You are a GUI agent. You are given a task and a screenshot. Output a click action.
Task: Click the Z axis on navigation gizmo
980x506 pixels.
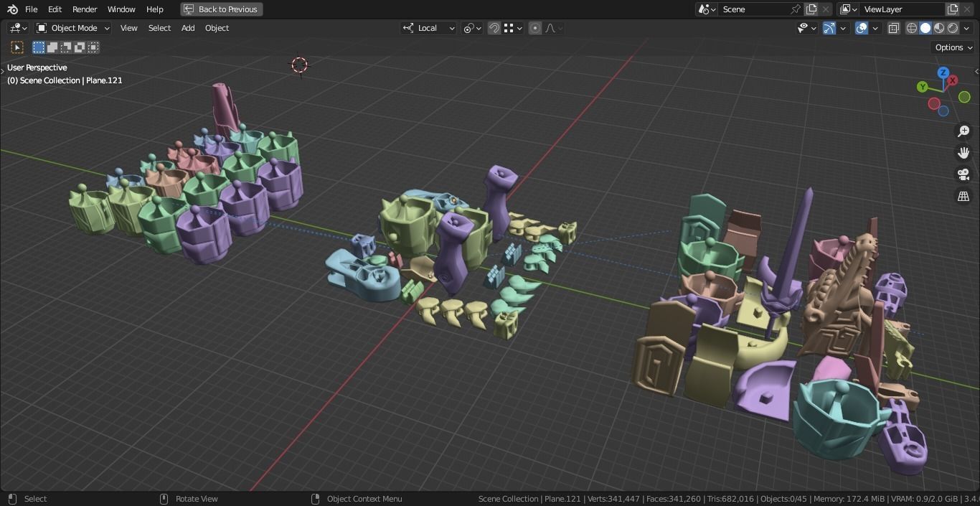click(943, 72)
